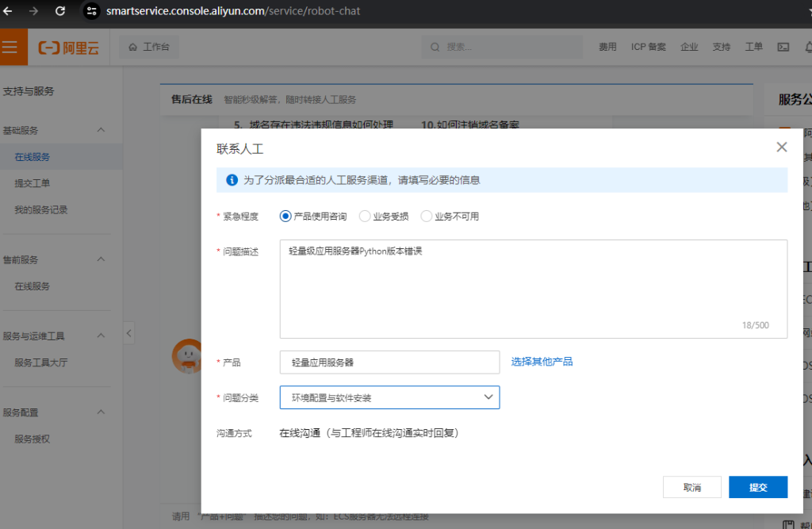Open 提交工单 in the sidebar

coord(32,183)
